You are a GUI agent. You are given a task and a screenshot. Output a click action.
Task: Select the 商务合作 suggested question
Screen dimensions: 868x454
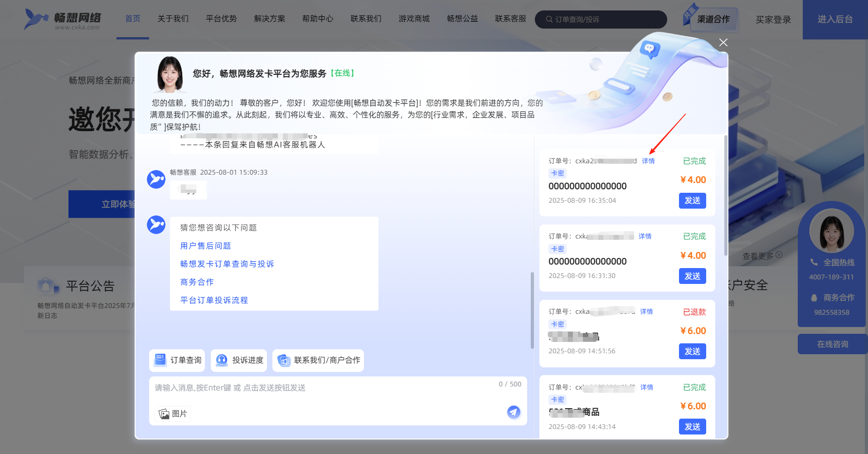click(x=197, y=282)
